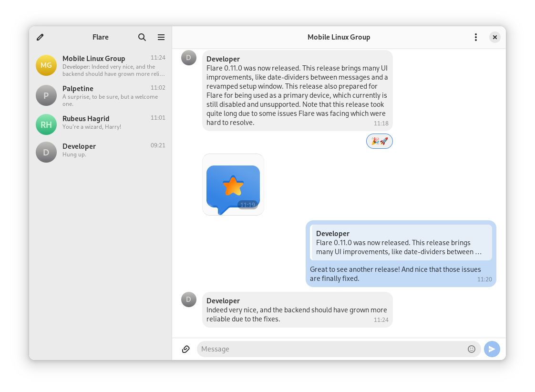Screen dimensions: 535x392
Task: Select the Developer conversation labeled 'Hung up.'
Action: (x=101, y=150)
